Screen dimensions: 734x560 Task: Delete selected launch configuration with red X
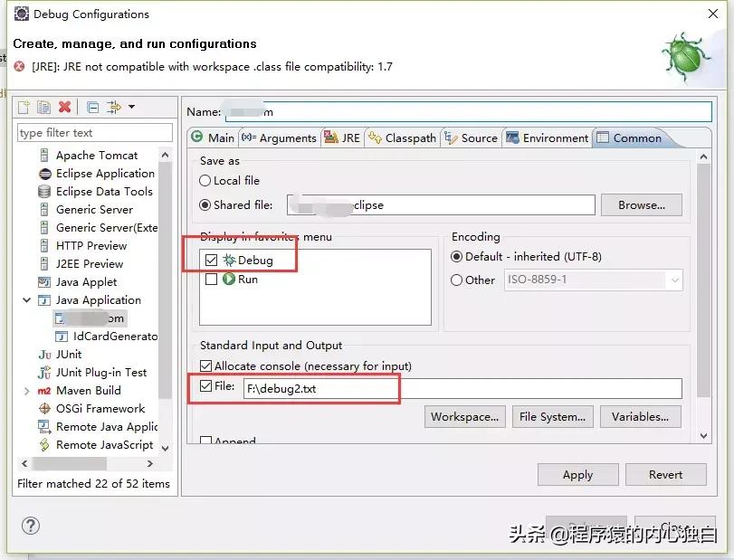point(64,107)
